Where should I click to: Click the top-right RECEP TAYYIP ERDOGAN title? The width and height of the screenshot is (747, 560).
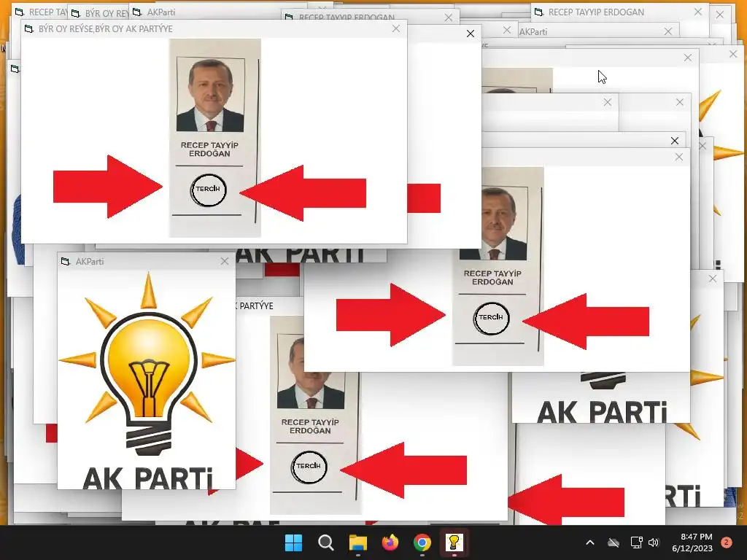tap(596, 12)
